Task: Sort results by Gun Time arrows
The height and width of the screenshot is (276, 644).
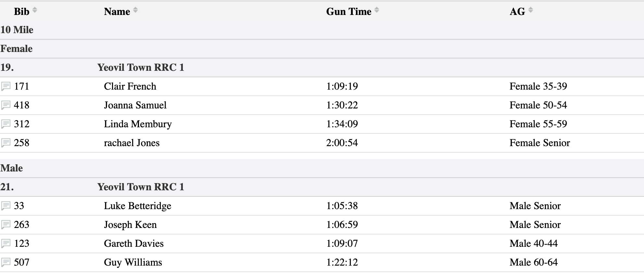Action: pos(377,10)
